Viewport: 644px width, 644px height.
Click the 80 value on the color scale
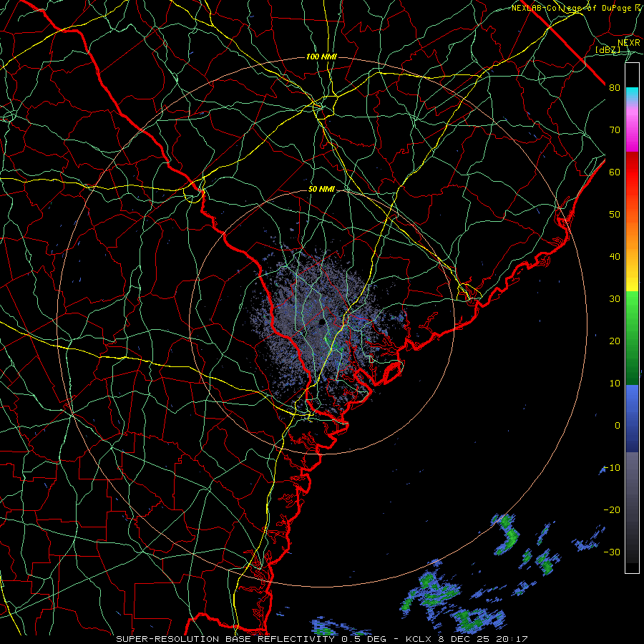[x=615, y=88]
